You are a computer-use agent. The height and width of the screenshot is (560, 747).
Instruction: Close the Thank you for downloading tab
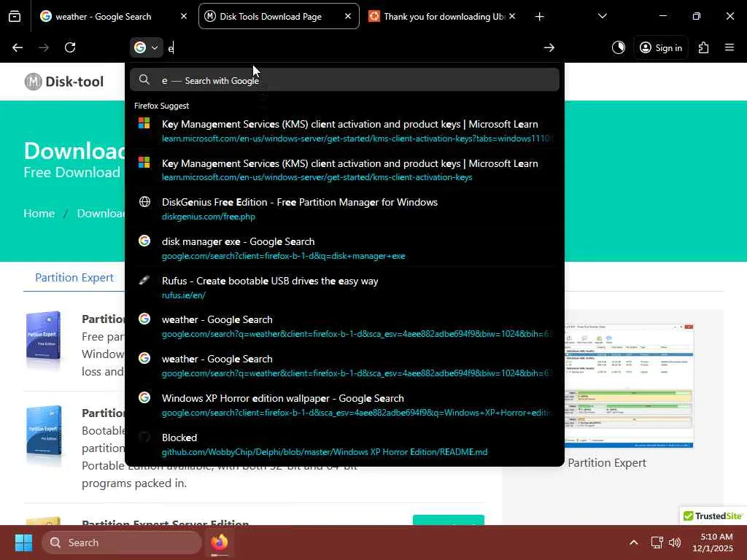pos(512,16)
